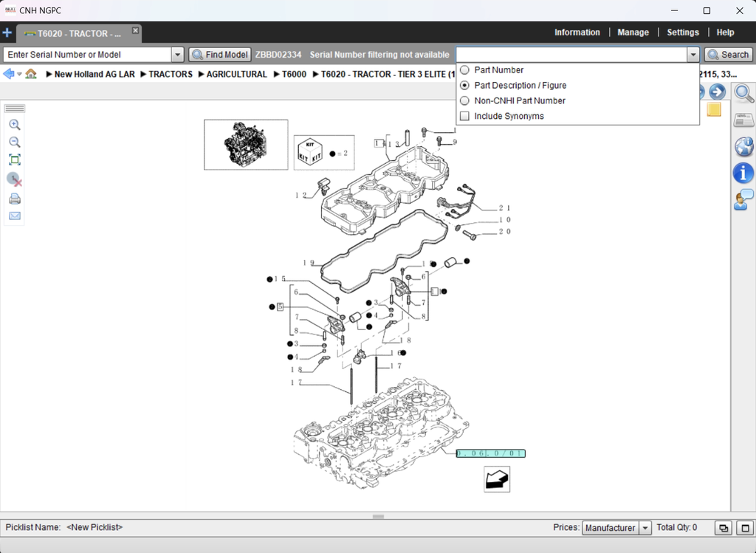Click callout number 9 bolt label
Screen dimensions: 756x553
455,142
